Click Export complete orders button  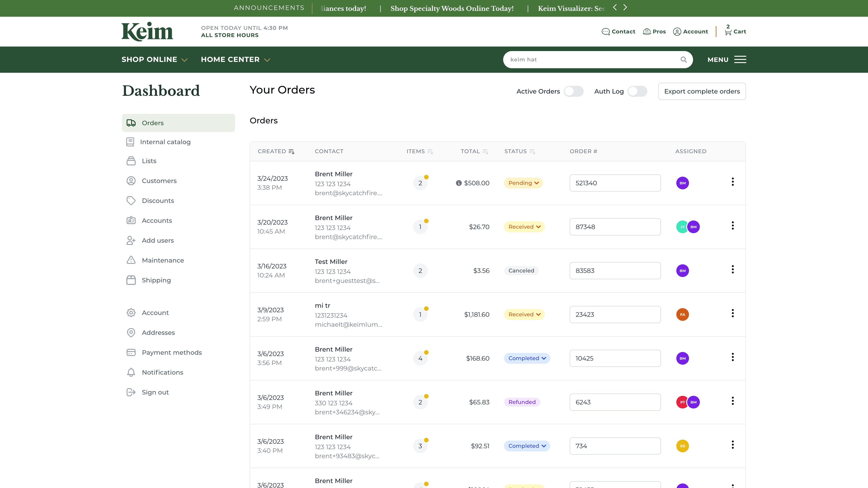click(x=702, y=91)
